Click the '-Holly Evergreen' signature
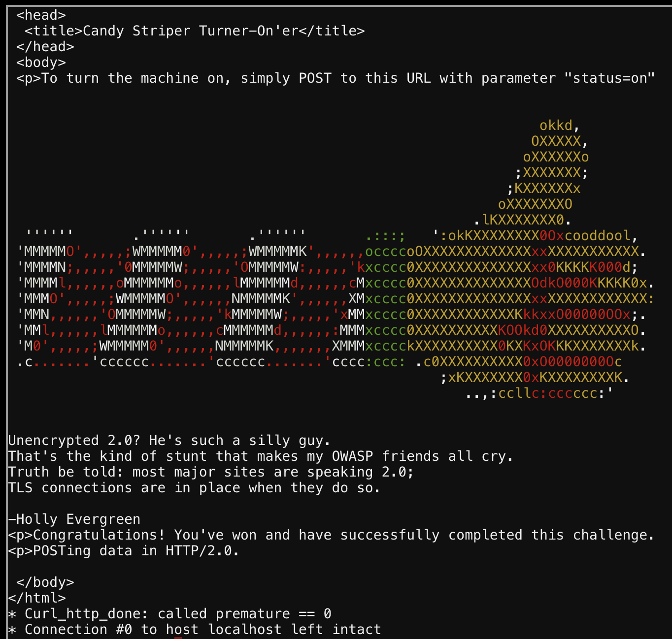Screen dimensions: 672x639 (x=74, y=519)
